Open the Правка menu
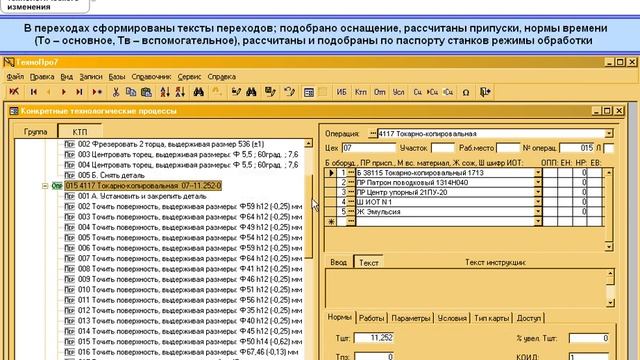640x360 pixels. click(x=42, y=77)
